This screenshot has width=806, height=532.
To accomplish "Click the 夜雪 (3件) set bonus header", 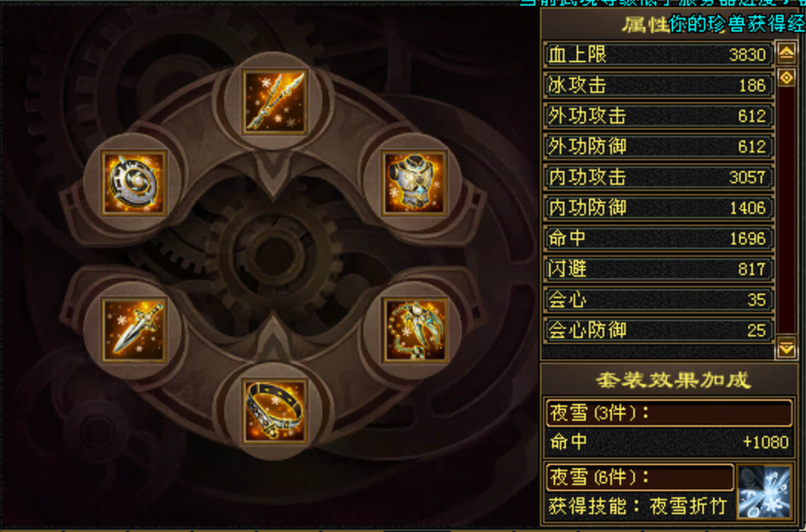I will coord(669,413).
